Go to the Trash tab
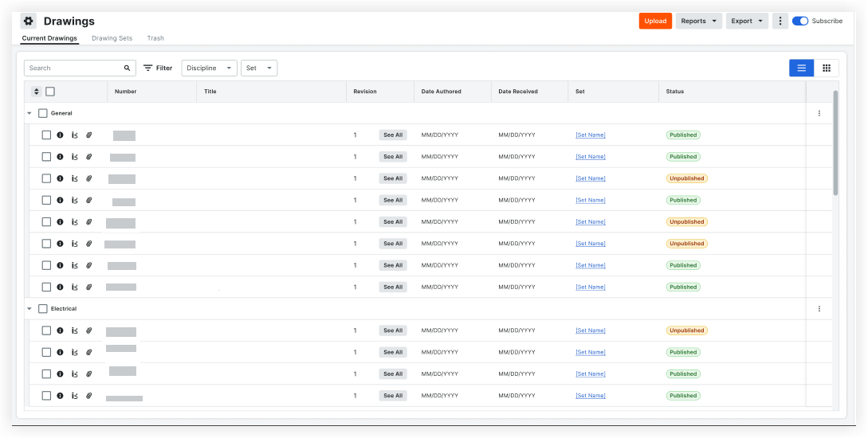The image size is (868, 438). (x=155, y=39)
